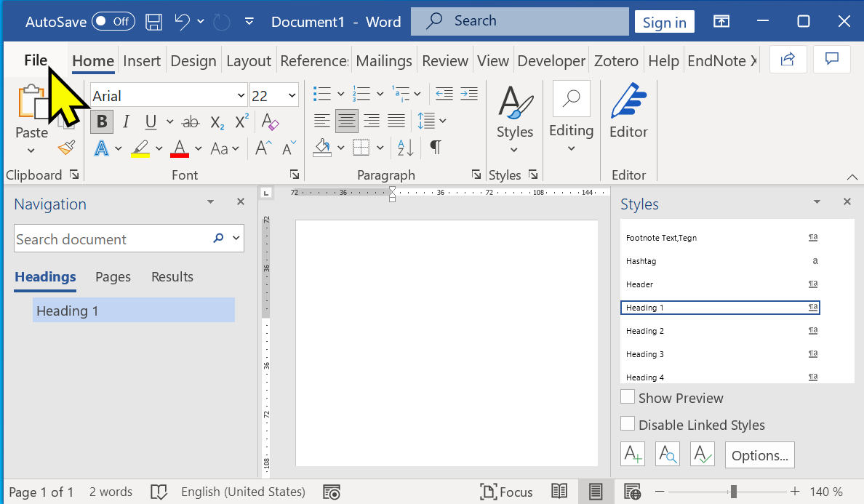Apply red font color
This screenshot has height=504, width=864.
(180, 148)
